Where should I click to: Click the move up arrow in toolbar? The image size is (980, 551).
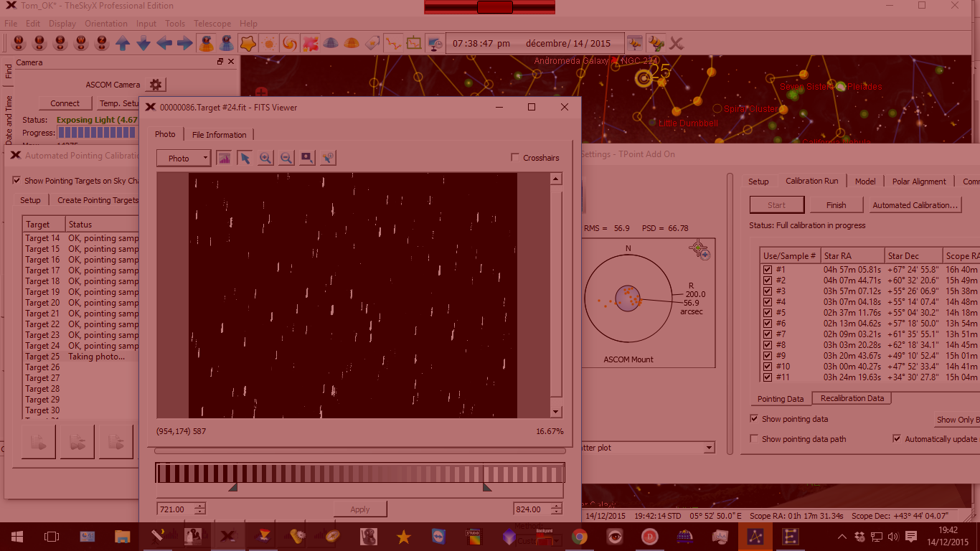coord(123,44)
